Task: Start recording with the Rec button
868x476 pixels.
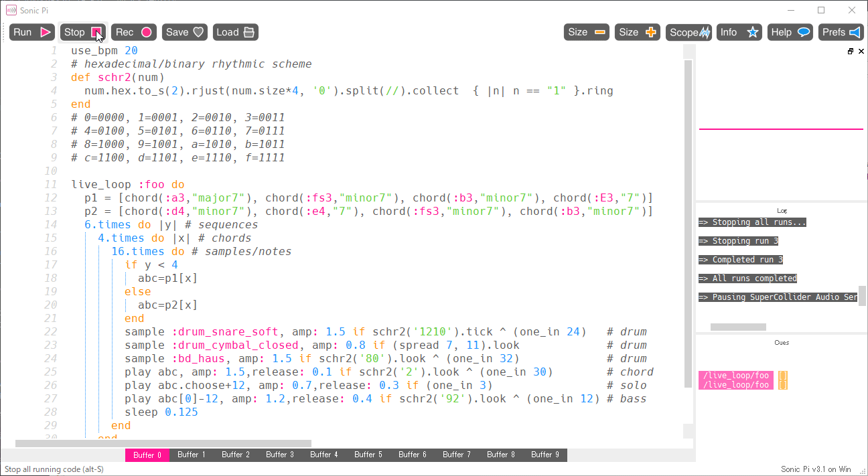Action: point(133,32)
